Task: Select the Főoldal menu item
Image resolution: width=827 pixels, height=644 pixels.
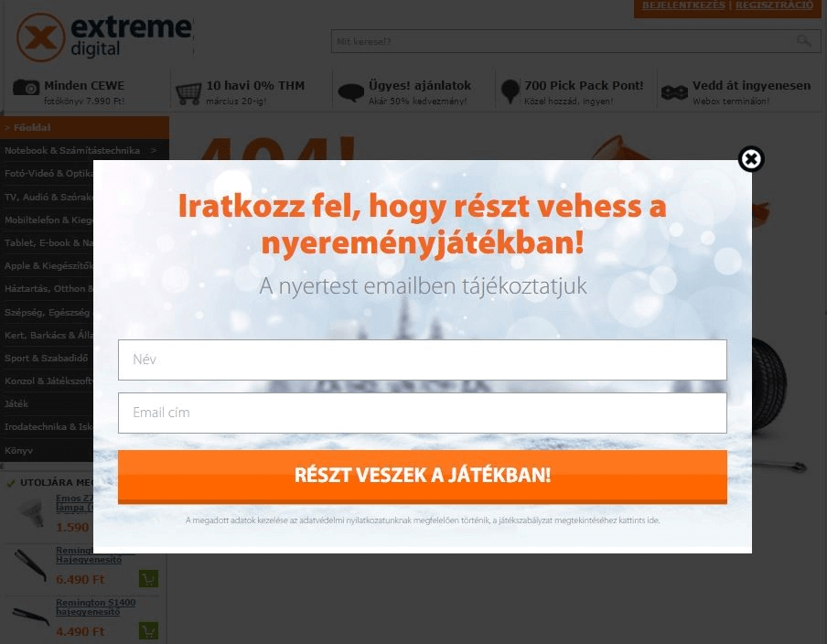Action: coord(84,128)
